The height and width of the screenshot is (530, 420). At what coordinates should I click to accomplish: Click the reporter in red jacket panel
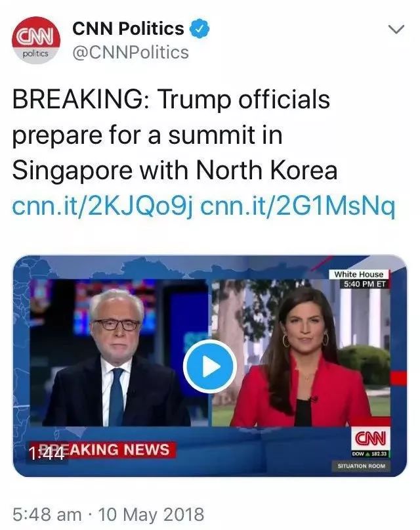tap(301, 353)
